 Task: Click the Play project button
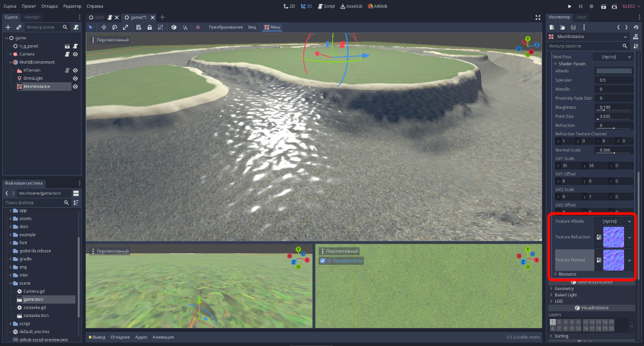coord(570,6)
